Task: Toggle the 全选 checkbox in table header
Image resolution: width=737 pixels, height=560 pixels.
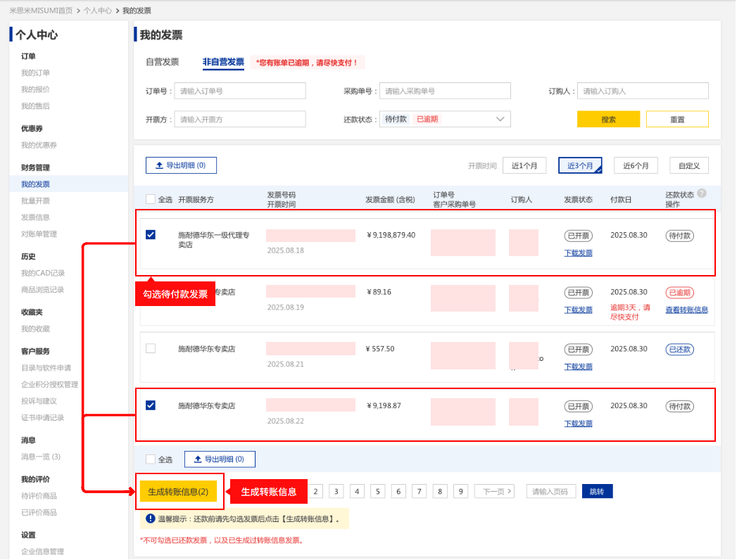Action: tap(151, 199)
